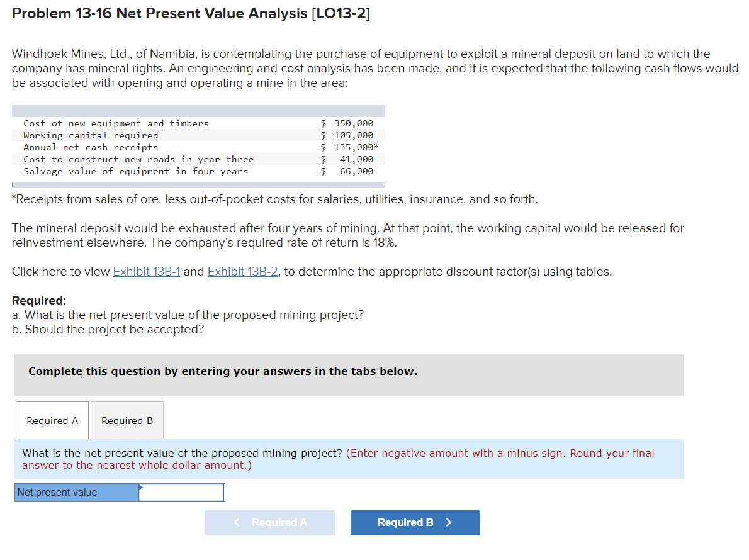749x560 pixels.
Task: Click the horizontal scrollbar below the cash flow table
Action: [198, 182]
